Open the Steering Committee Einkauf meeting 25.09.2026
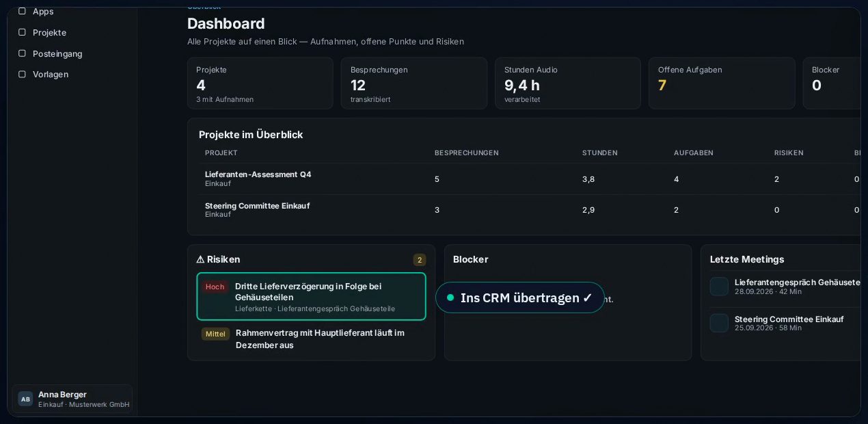Screen dimensions: 868x424 (785, 323)
